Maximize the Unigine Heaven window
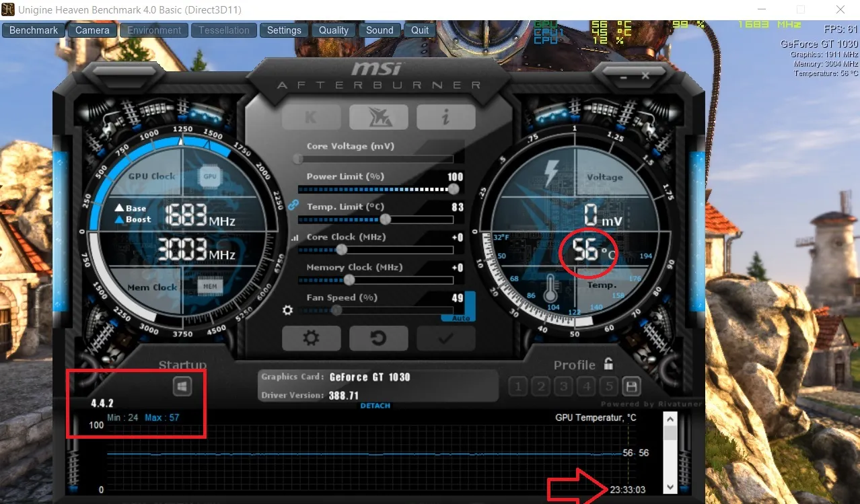 pyautogui.click(x=800, y=9)
